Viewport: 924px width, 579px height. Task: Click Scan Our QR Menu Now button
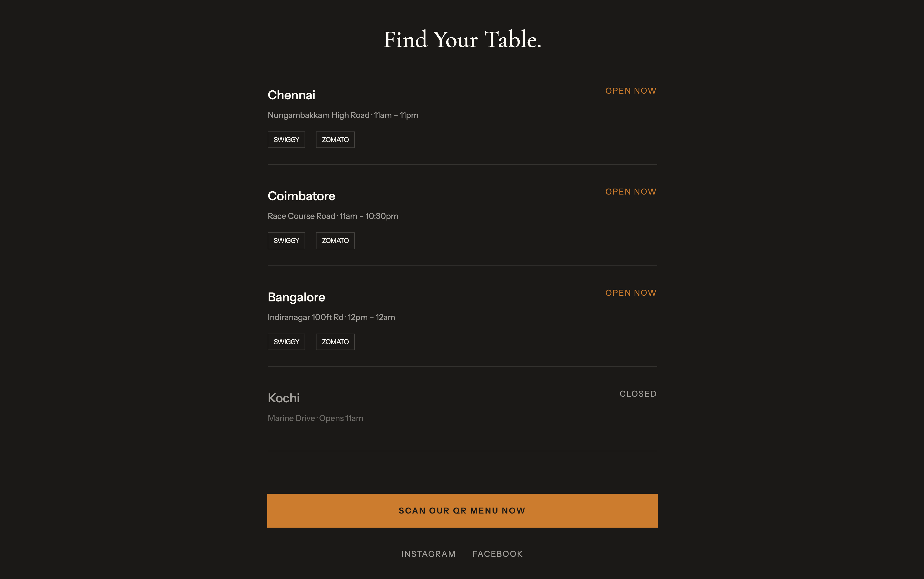pyautogui.click(x=462, y=511)
